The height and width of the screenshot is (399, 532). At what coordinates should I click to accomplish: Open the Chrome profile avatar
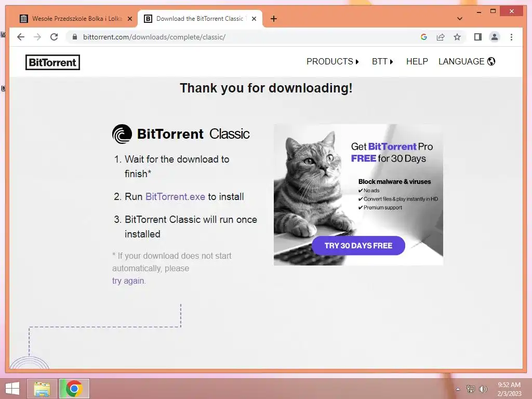[x=495, y=37]
